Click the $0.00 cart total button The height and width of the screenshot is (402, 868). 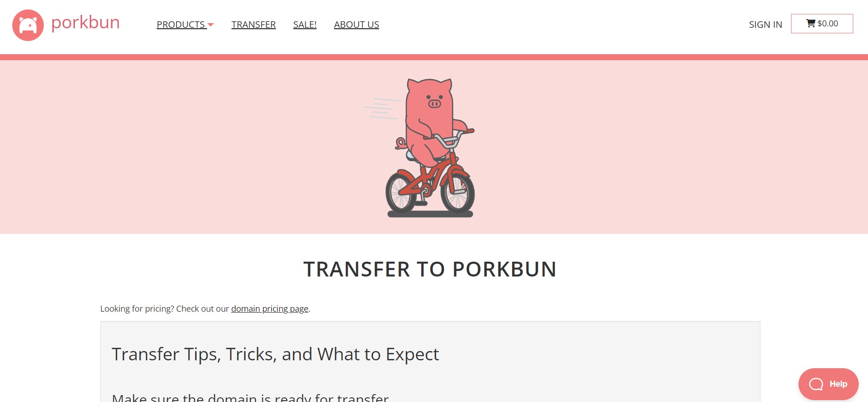pos(822,24)
